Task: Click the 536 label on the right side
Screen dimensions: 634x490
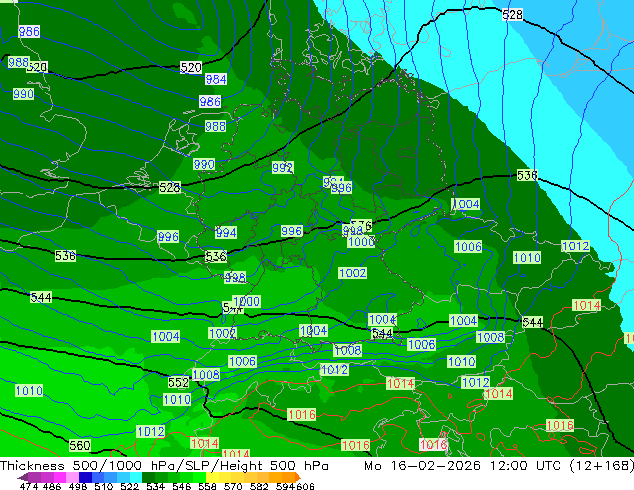Action: click(x=527, y=175)
